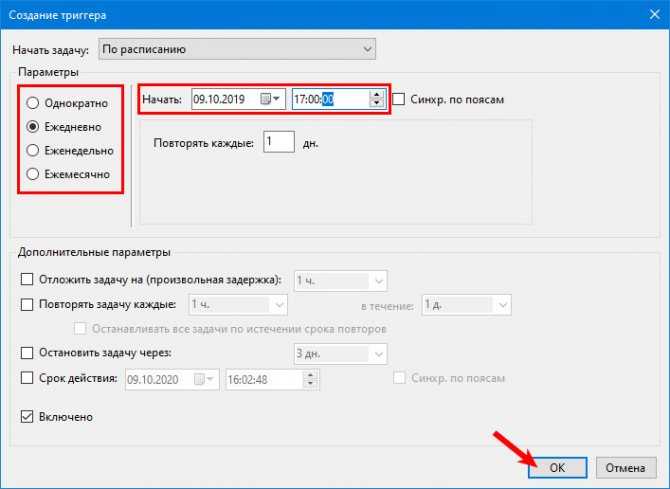The width and height of the screenshot is (670, 489).
Task: Open the Начать задачу dropdown
Action: [237, 49]
